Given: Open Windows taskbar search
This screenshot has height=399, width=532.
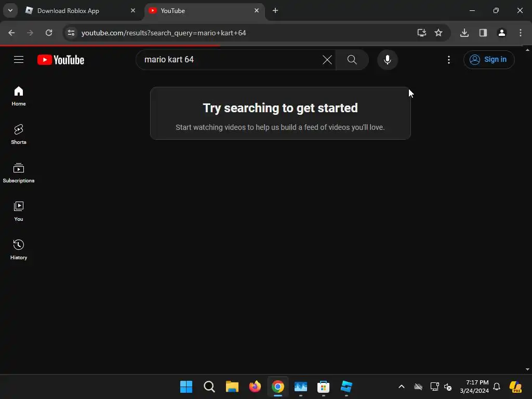Looking at the screenshot, I should 209,387.
